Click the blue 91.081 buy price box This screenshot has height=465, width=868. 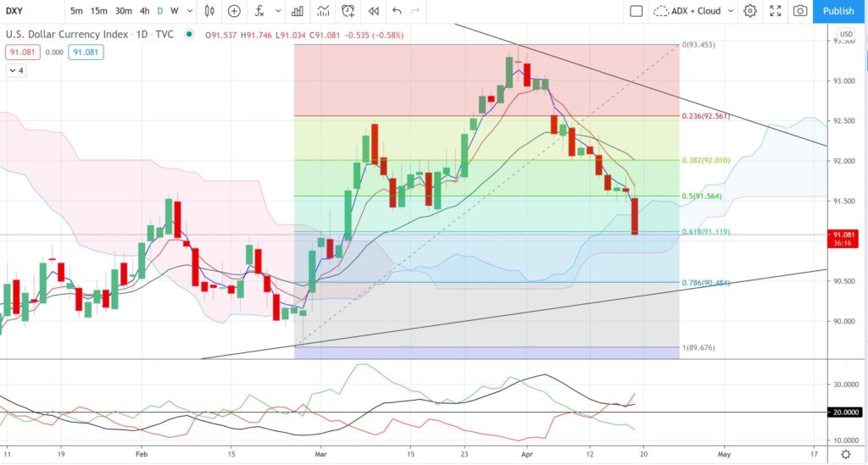click(86, 52)
